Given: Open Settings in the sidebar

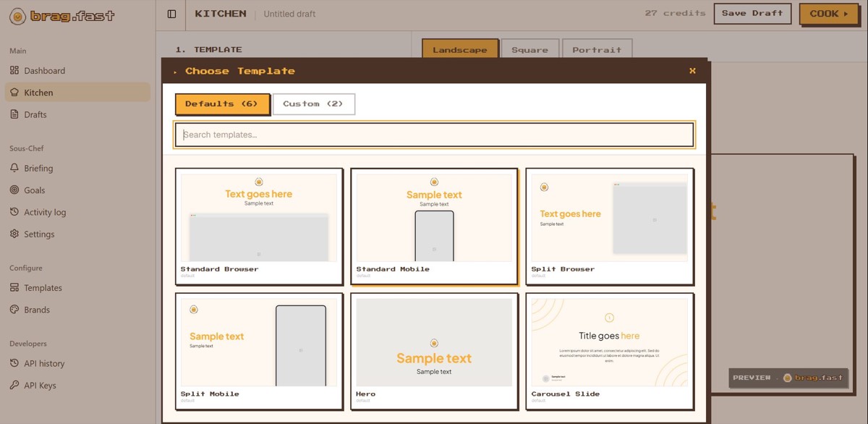Looking at the screenshot, I should click(77, 234).
